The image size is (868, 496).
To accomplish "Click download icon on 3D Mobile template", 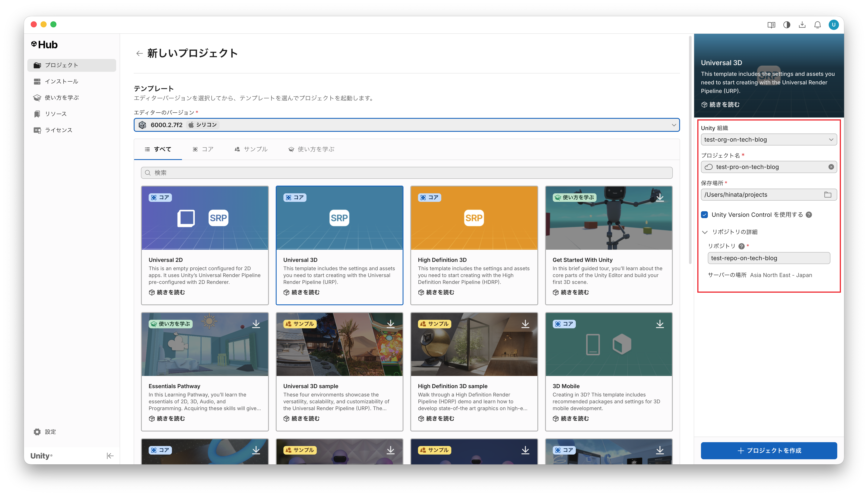I will (660, 324).
